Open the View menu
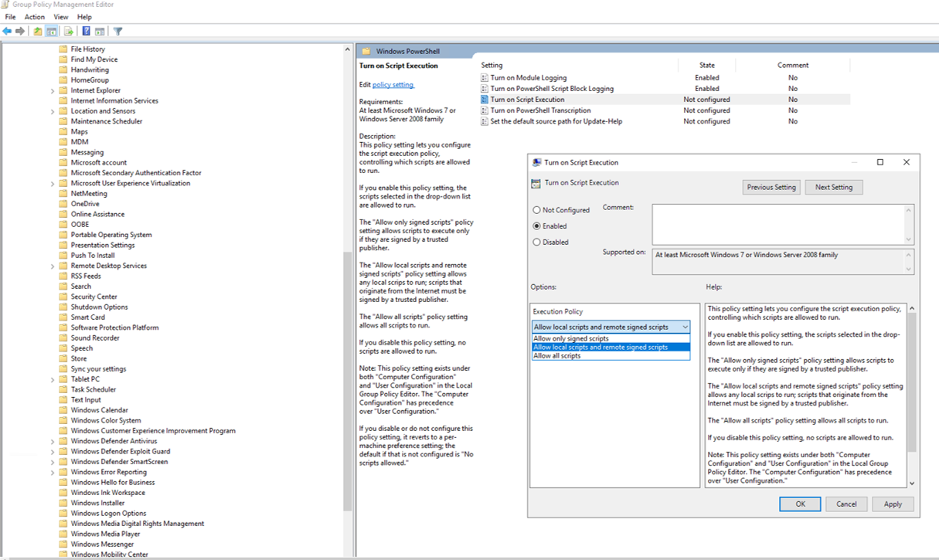 pyautogui.click(x=61, y=17)
